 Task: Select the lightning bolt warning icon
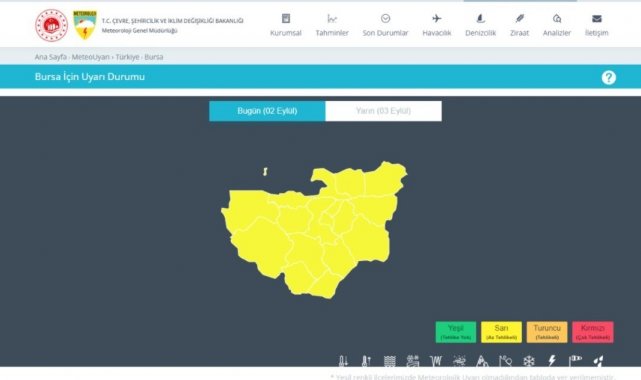pyautogui.click(x=552, y=361)
